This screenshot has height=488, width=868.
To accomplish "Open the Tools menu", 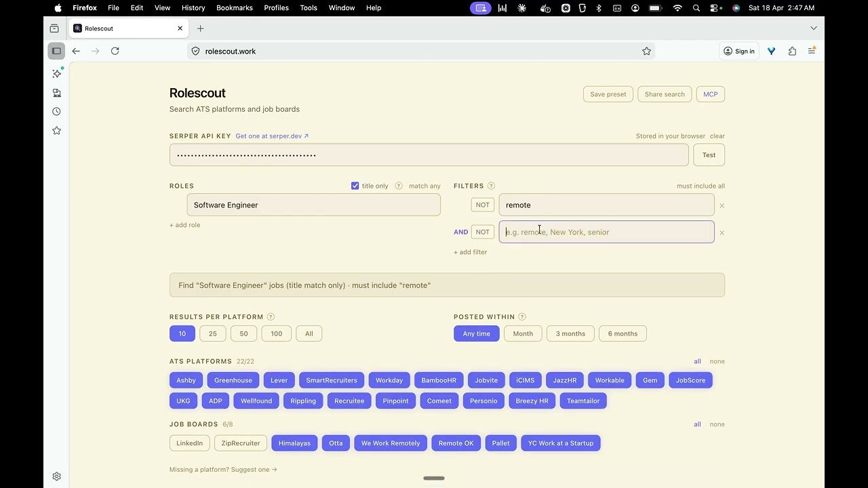I will tap(309, 8).
